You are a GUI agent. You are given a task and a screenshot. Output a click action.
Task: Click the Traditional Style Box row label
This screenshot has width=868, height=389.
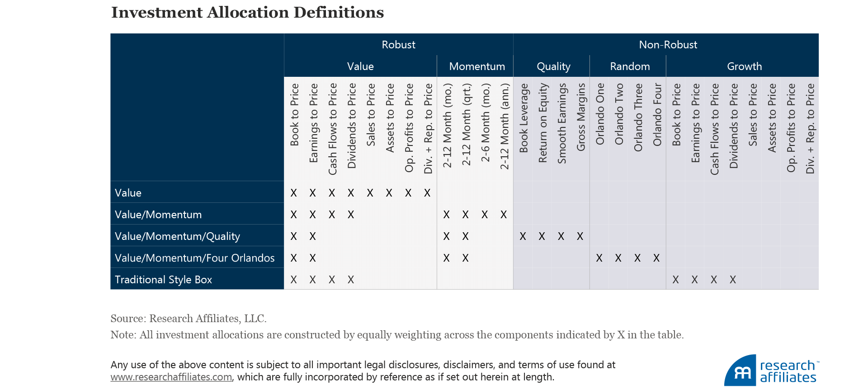(163, 280)
